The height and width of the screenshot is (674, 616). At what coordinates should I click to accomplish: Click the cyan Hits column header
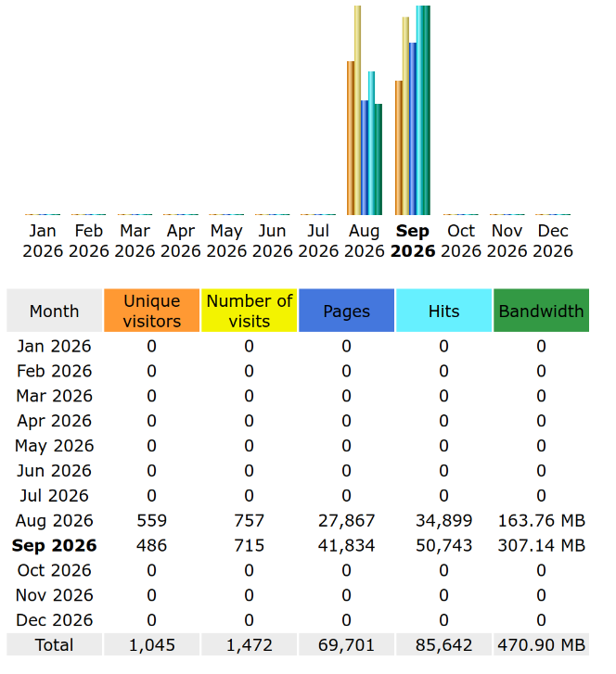pos(443,311)
